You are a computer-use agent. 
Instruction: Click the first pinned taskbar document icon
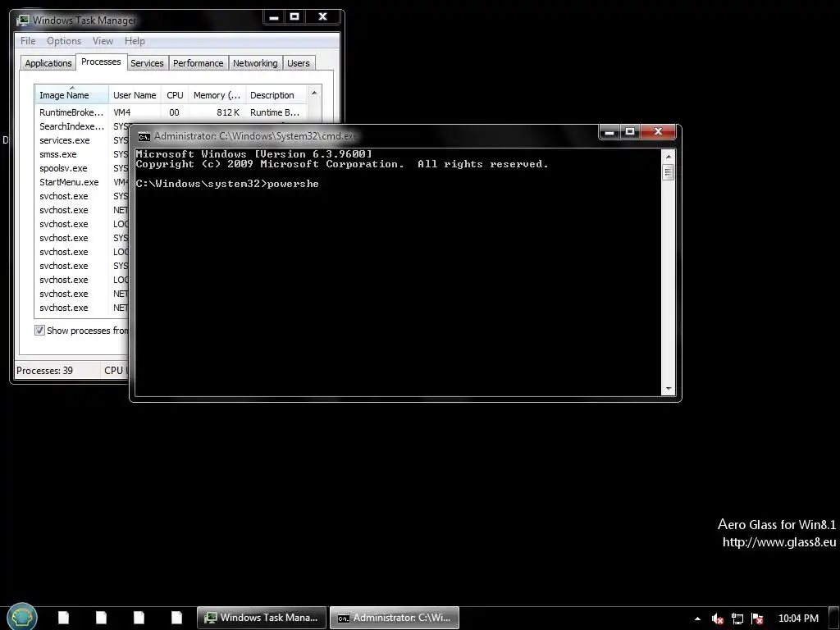pos(63,618)
